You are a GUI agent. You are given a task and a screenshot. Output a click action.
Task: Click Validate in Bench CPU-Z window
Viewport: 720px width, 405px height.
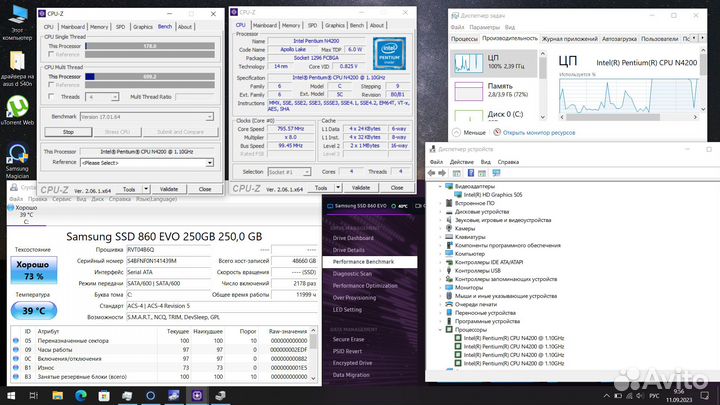[169, 189]
